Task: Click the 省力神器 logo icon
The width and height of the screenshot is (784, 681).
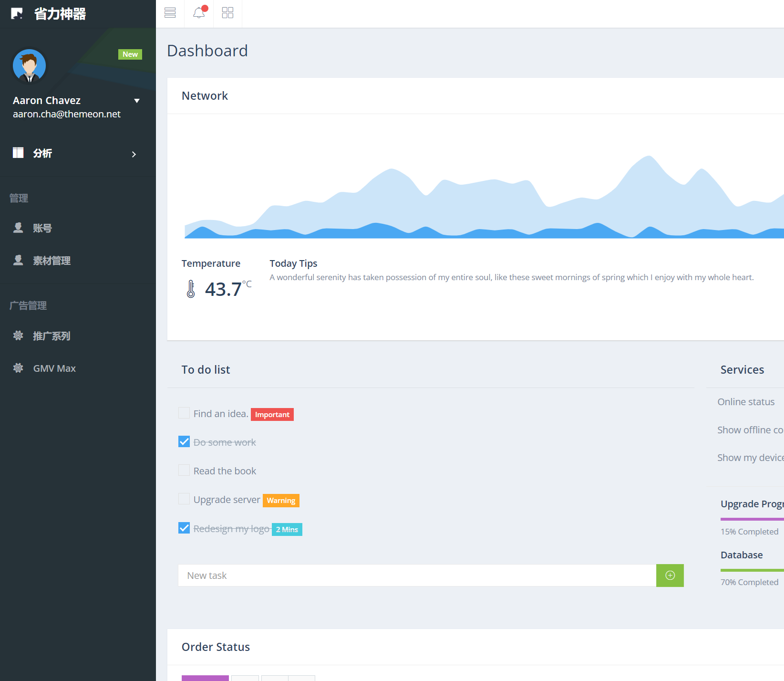Action: pos(17,13)
